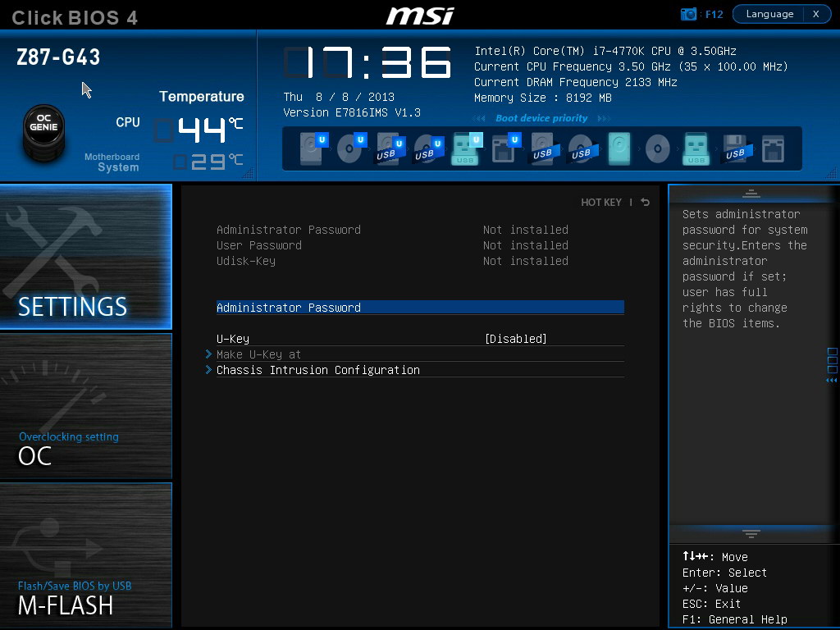Select the highlighted legacy hard disk boot icon
Image resolution: width=840 pixels, height=630 pixels.
click(x=619, y=148)
